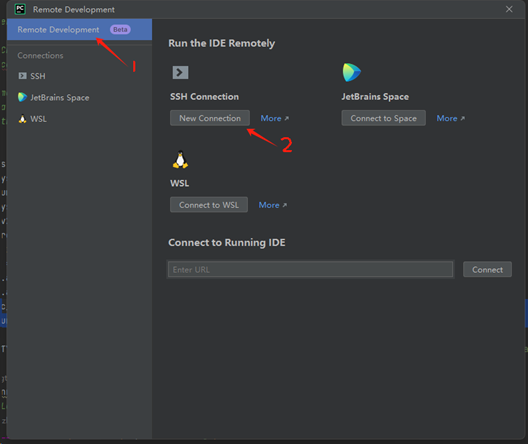
Task: Click the Run the IDE Remotely heading
Action: [x=222, y=43]
